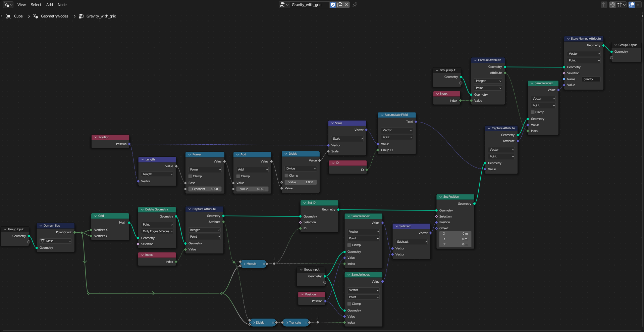Open Vector data type dropdown in Accumulate Field

(x=397, y=130)
